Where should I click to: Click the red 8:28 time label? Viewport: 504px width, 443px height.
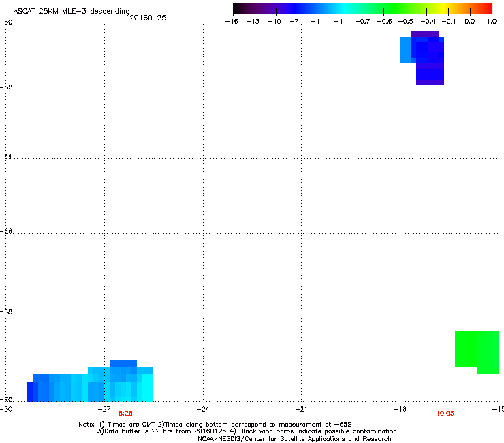(x=125, y=414)
